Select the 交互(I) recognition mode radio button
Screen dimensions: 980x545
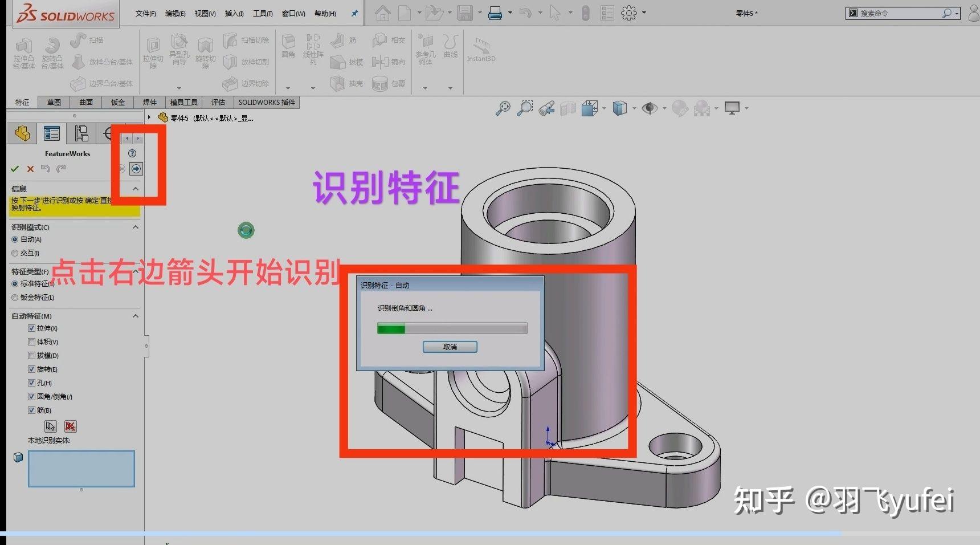coord(15,253)
